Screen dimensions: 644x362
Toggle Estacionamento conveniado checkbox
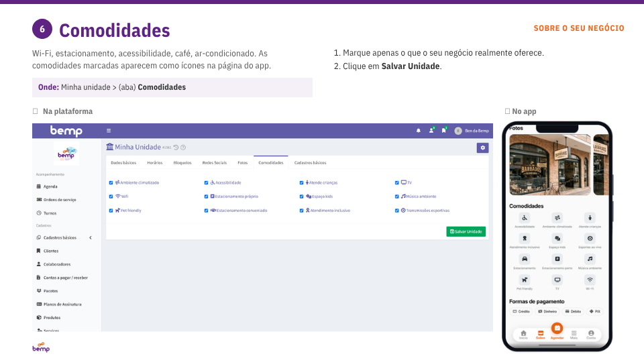[206, 210]
